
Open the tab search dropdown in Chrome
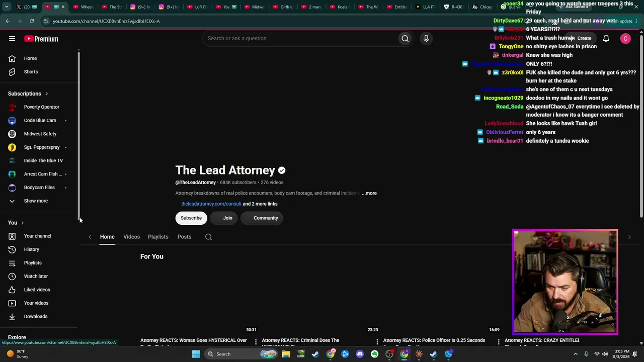point(7,7)
